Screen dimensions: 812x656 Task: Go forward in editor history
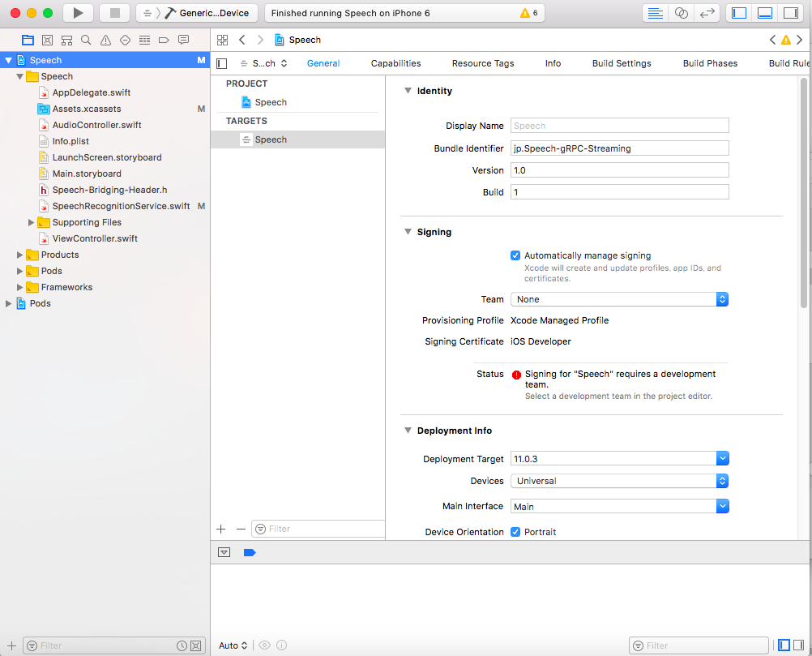tap(260, 40)
